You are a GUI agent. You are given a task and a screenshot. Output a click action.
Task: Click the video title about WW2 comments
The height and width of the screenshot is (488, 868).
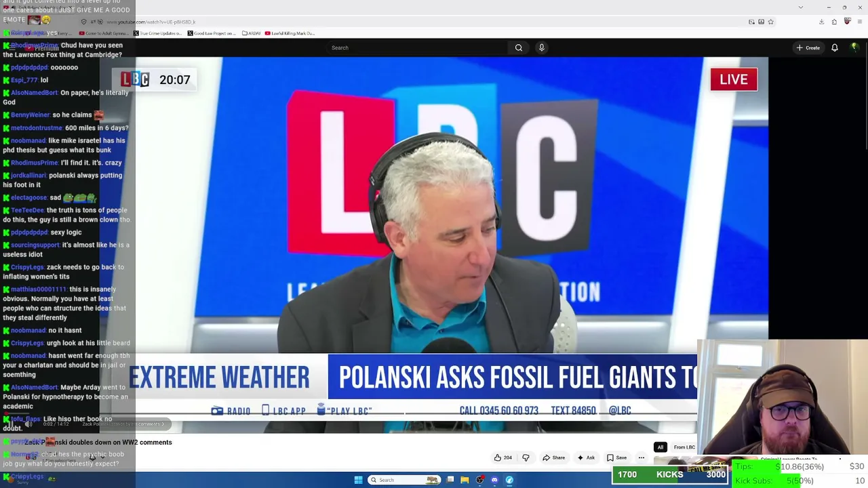[x=98, y=443]
